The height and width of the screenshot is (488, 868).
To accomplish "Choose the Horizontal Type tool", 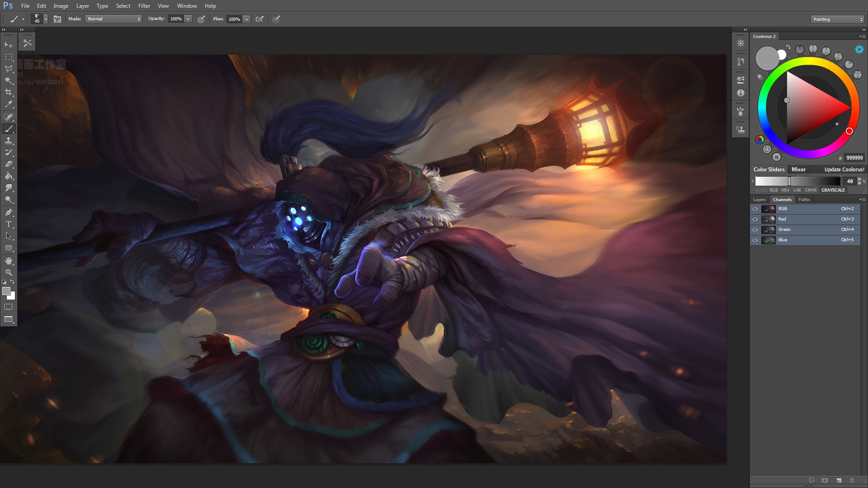I will point(9,224).
